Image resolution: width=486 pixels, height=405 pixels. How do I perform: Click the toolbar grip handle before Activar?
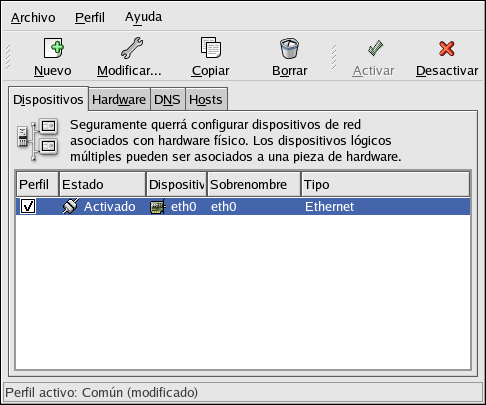[x=334, y=57]
